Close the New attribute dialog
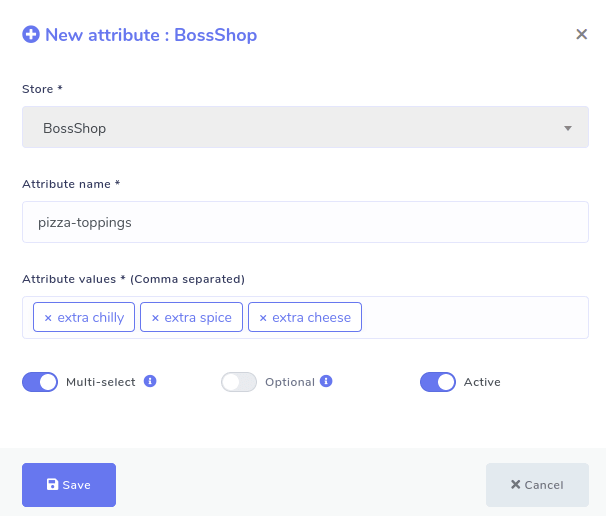The width and height of the screenshot is (606, 516). (581, 34)
